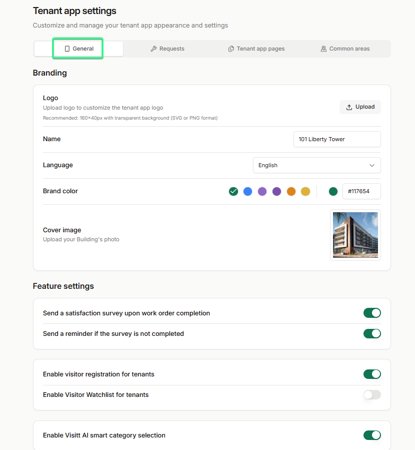Screen dimensions: 415x450
Task: Click the 'Feature settings' heading
Action: click(x=63, y=286)
